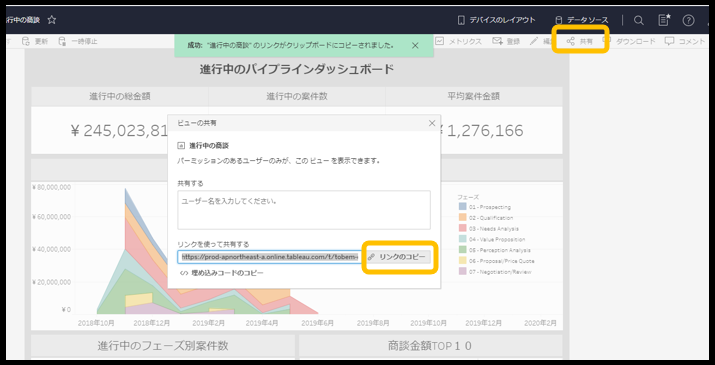Select 01 - Prospecting legend swatch
This screenshot has height=365, width=715.
(462, 207)
